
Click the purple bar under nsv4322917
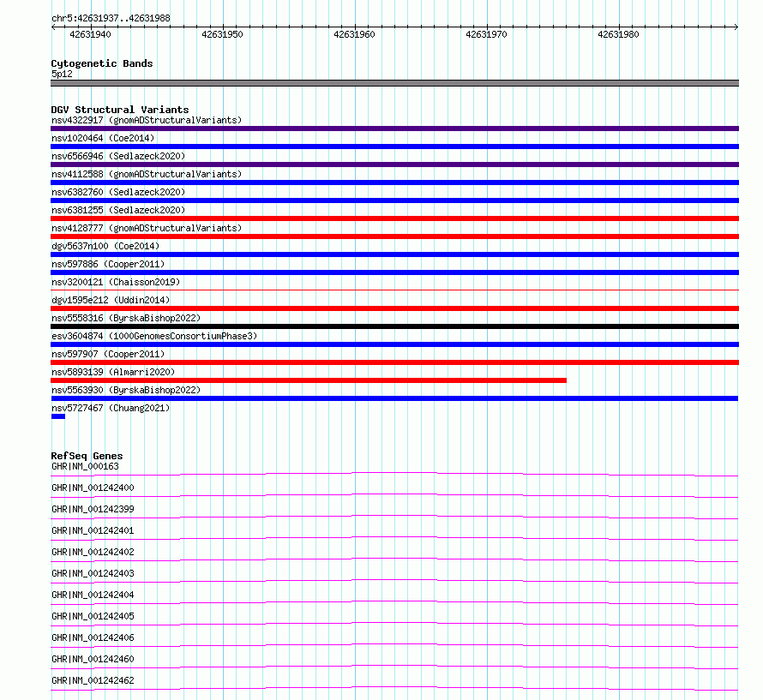tap(394, 129)
